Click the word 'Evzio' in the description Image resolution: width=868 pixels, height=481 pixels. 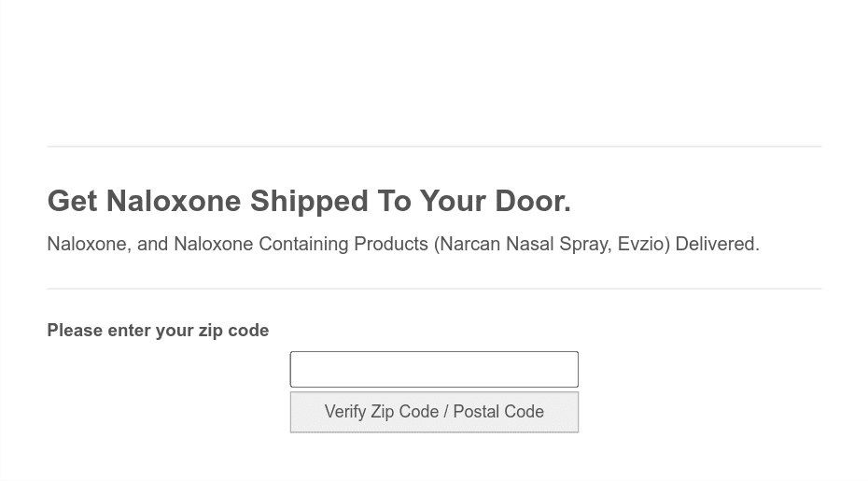pyautogui.click(x=641, y=245)
